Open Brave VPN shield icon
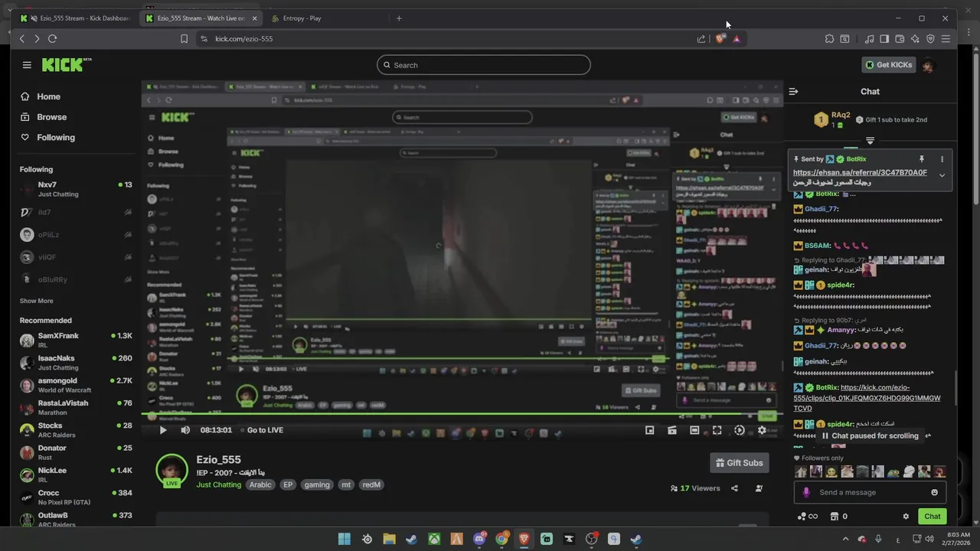This screenshot has height=551, width=980. click(930, 38)
